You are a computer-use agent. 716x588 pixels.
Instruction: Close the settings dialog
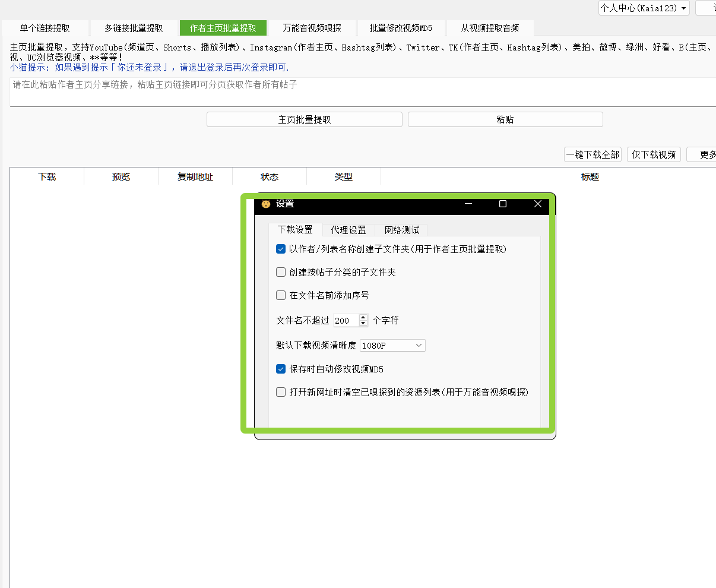click(x=538, y=204)
